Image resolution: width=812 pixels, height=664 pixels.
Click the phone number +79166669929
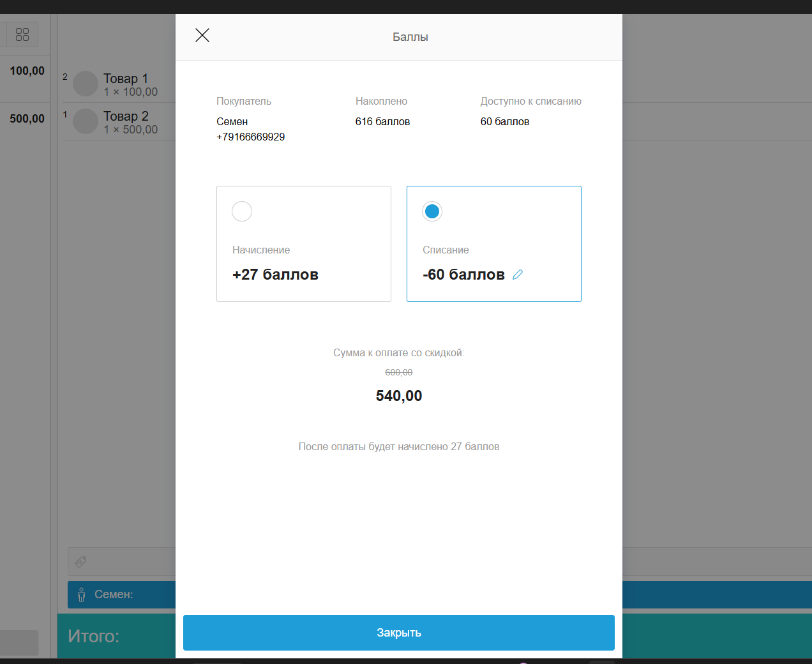(x=251, y=137)
